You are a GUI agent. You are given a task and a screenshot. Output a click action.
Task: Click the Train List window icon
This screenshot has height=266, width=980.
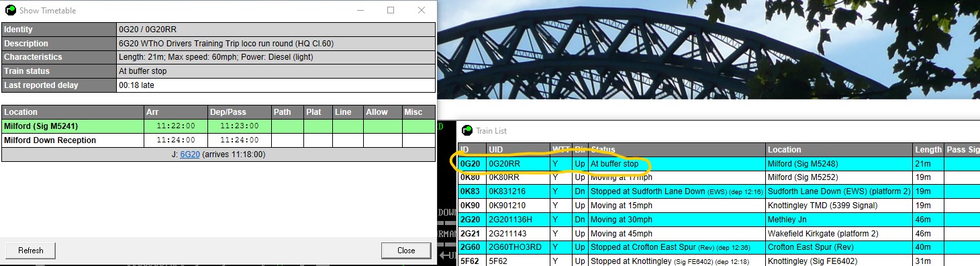468,130
